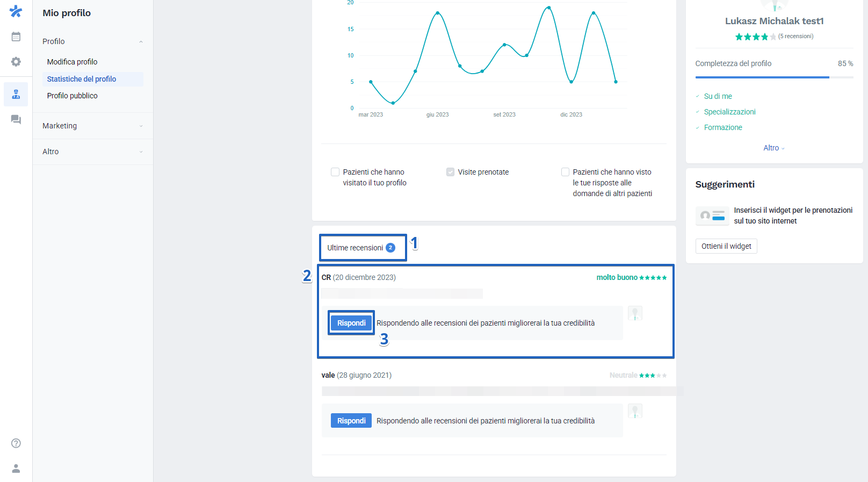Image resolution: width=868 pixels, height=482 pixels.
Task: Click the widget illustration in Suggerimenti
Action: pyautogui.click(x=712, y=215)
